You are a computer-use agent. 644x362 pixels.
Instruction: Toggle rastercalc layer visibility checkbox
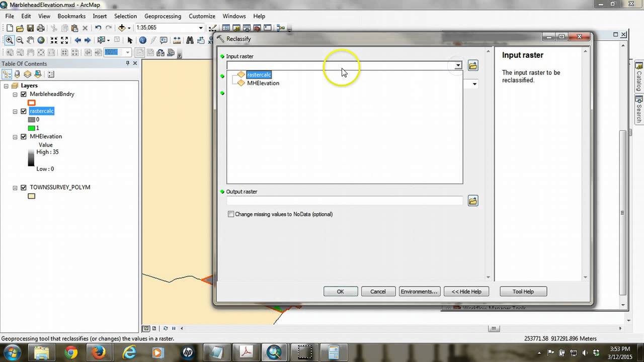coord(24,111)
